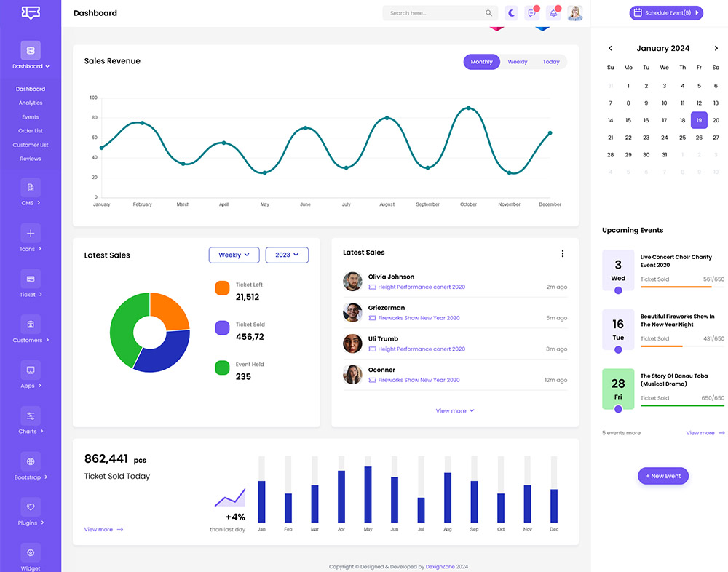Click the Schedule Event(5) button
Viewport: 728px width, 572px height.
click(666, 13)
